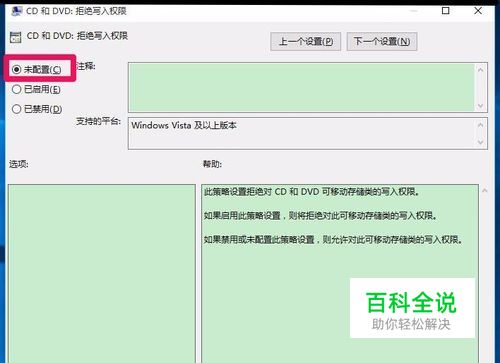Click the 支持的平台 label
500x363 pixels.
pyautogui.click(x=98, y=121)
